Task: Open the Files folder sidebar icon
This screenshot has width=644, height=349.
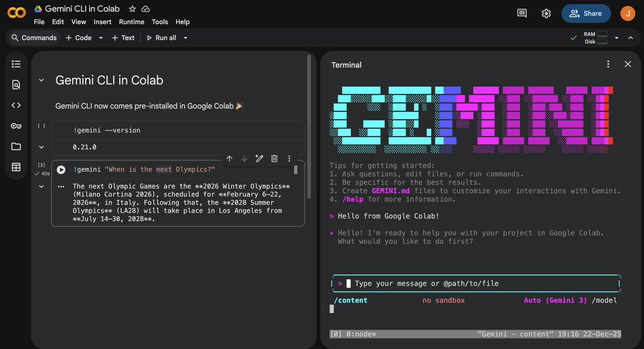Action: (x=16, y=146)
